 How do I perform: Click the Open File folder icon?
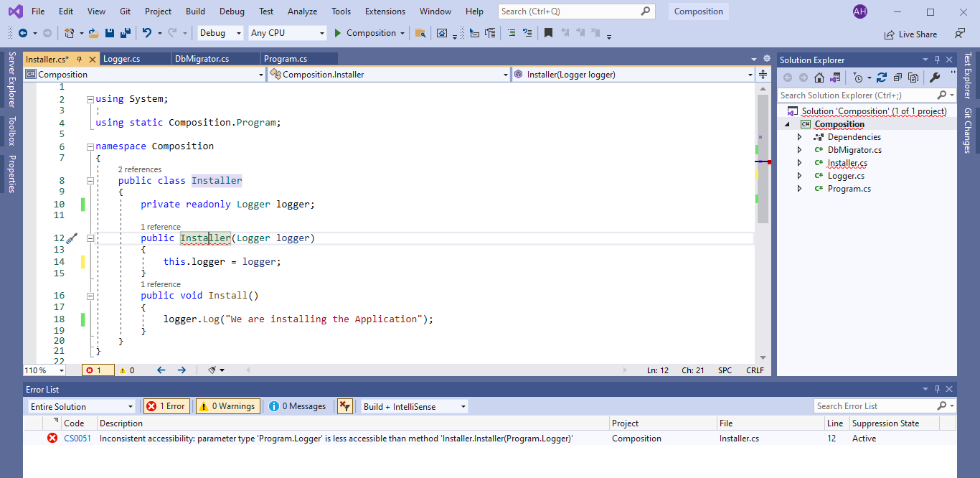coord(94,33)
